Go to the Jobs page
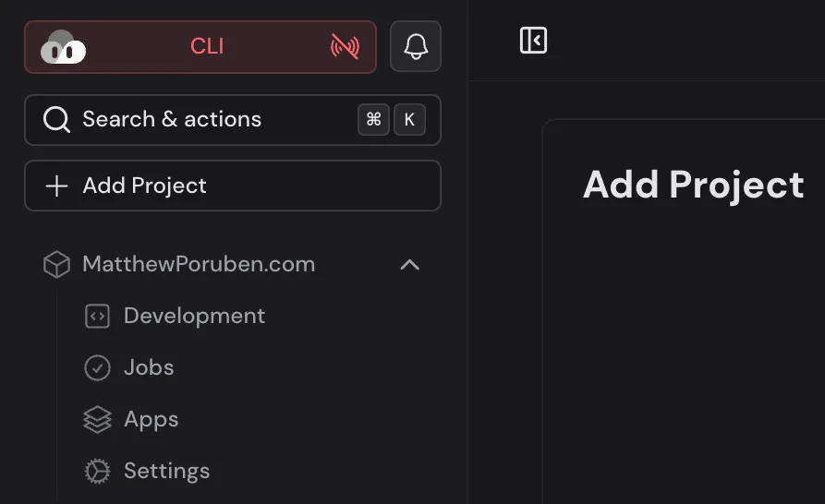 tap(149, 368)
